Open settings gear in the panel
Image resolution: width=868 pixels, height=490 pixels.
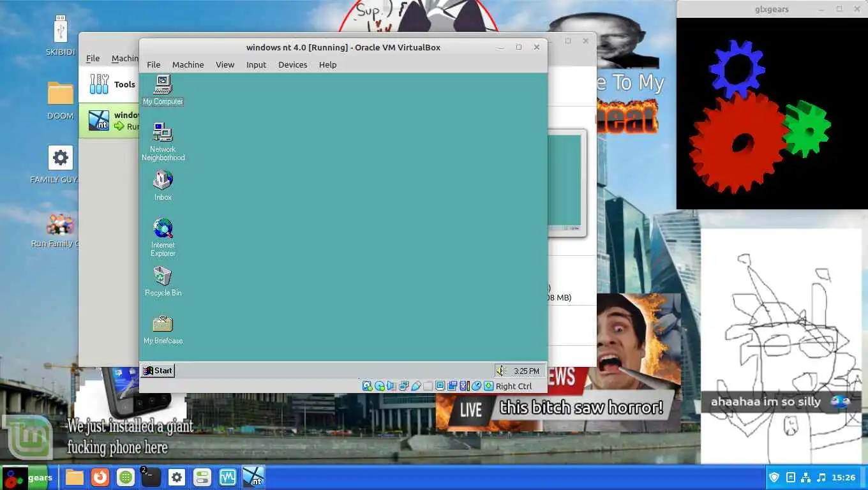pos(177,477)
